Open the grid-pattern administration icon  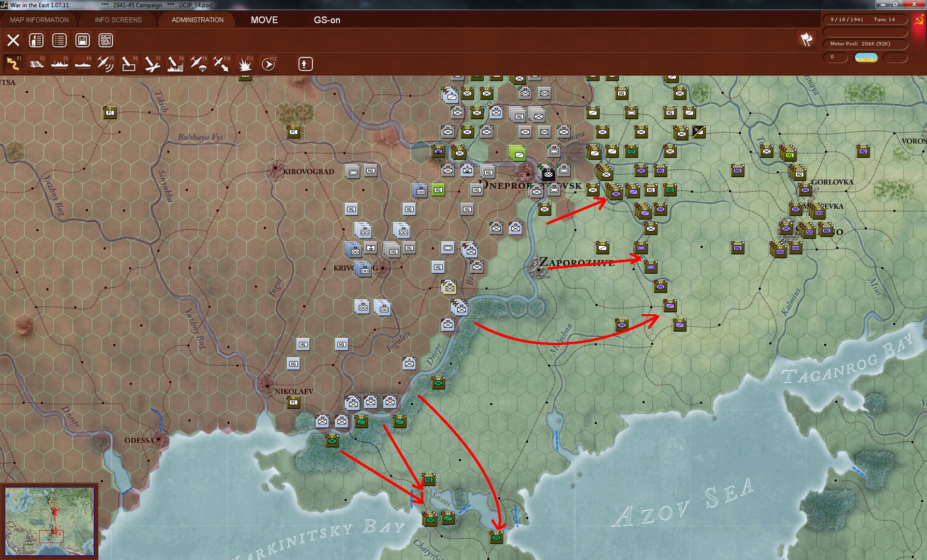(106, 40)
